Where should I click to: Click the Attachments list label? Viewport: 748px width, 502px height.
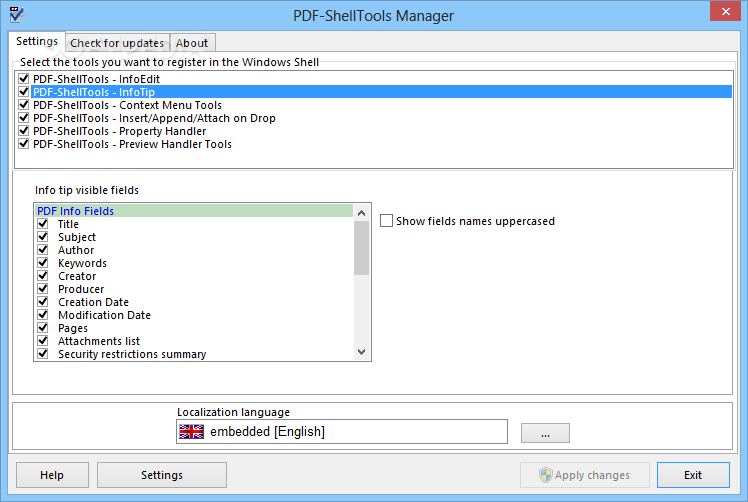point(99,341)
